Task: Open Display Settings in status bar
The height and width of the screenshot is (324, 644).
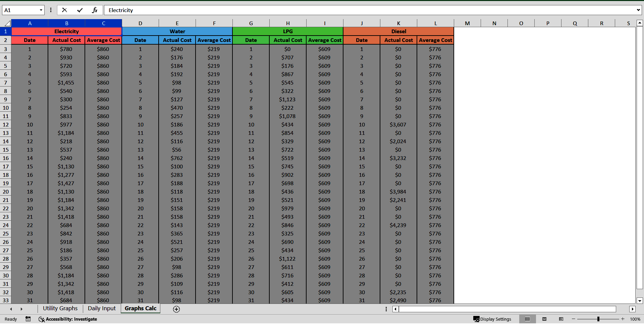Action: point(492,319)
